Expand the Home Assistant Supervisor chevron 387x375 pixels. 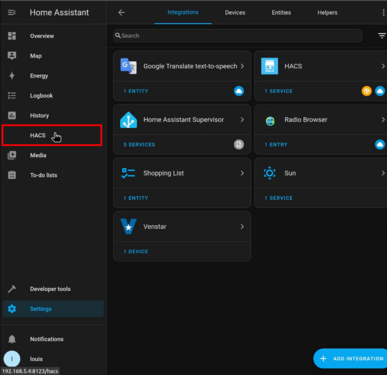pyautogui.click(x=242, y=120)
